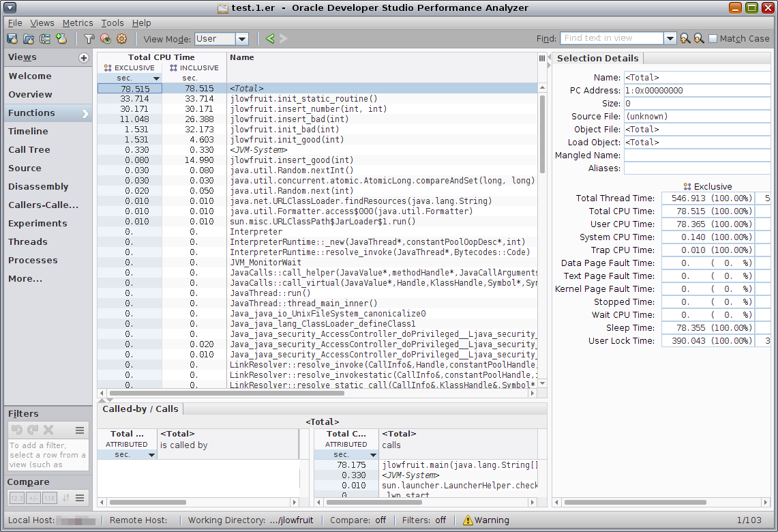Open settings via orange gear icon
The width and height of the screenshot is (778, 532).
tap(122, 39)
